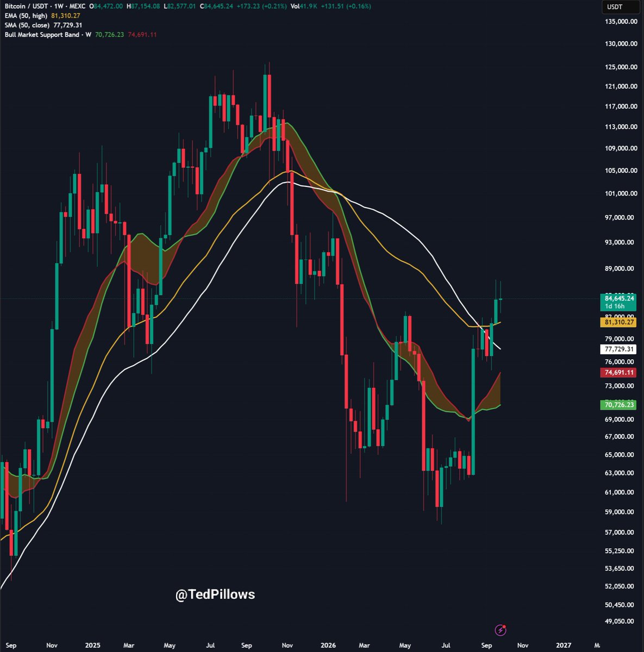Viewport: 644px width, 652px height.
Task: Click the SMA value 77,729.31 in the legend
Action: click(x=68, y=25)
